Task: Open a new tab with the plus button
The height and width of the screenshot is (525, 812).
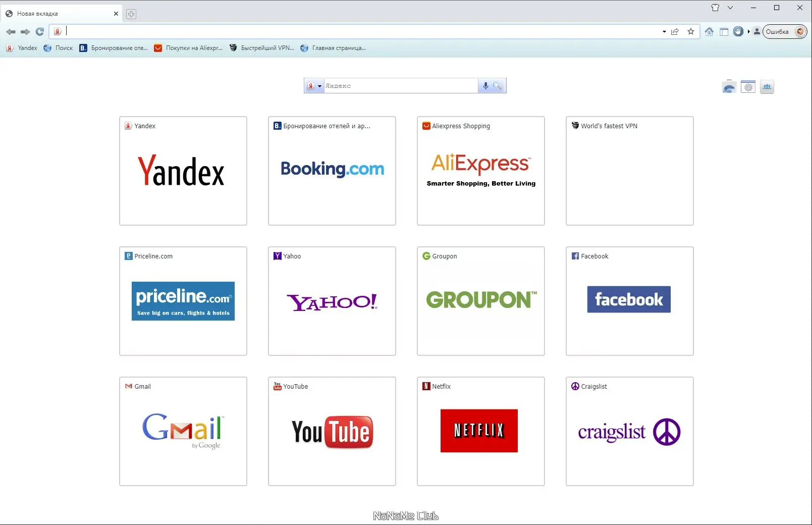Action: tap(131, 14)
